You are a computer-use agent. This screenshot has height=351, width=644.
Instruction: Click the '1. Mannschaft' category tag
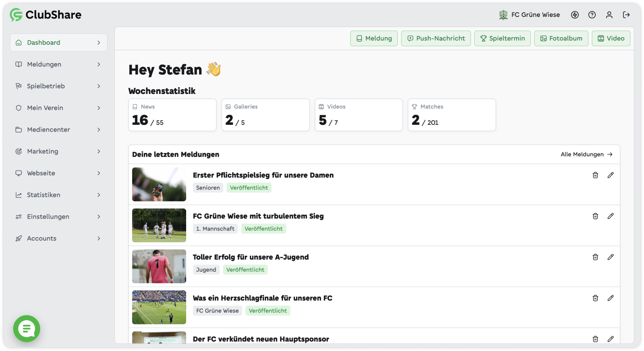tap(215, 228)
